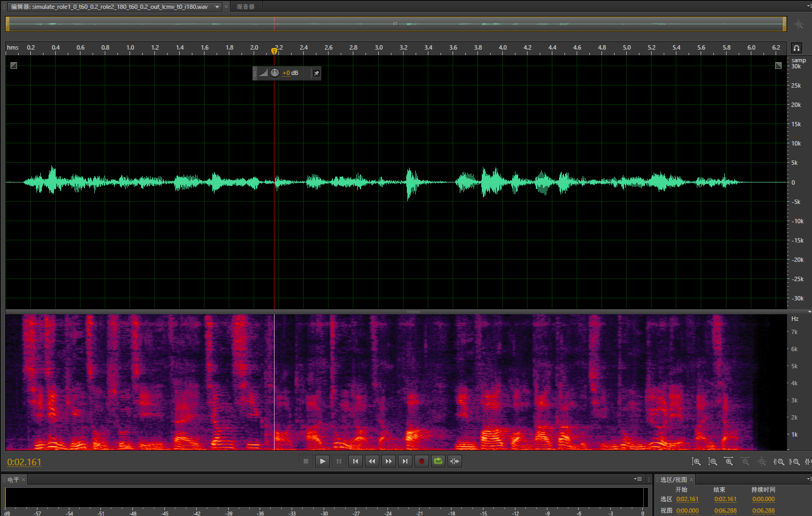Screen dimensions: 812x516
Task: Select the 选区/视图 panel tab
Action: click(x=674, y=480)
